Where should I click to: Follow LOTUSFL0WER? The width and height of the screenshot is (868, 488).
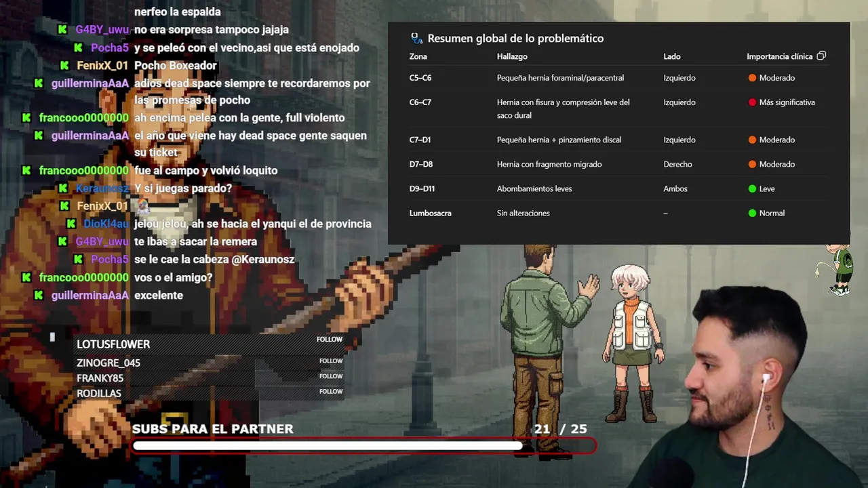coord(331,340)
